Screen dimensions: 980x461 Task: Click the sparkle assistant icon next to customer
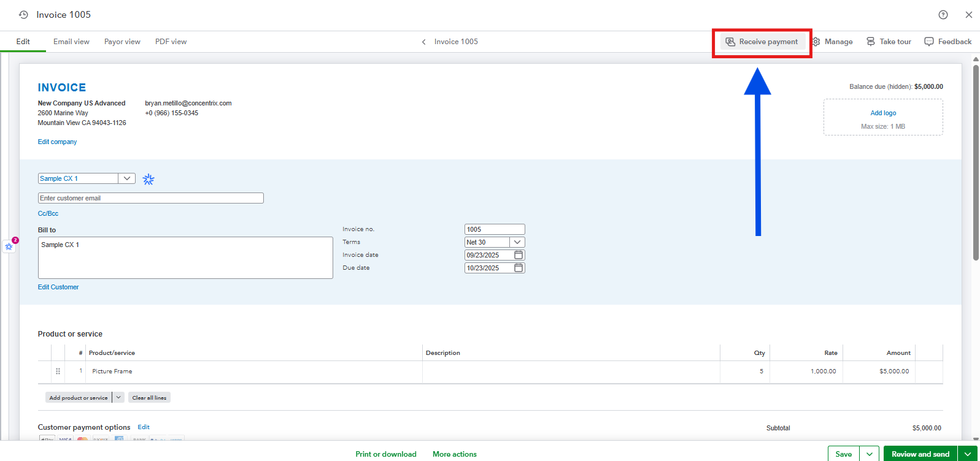pos(149,179)
